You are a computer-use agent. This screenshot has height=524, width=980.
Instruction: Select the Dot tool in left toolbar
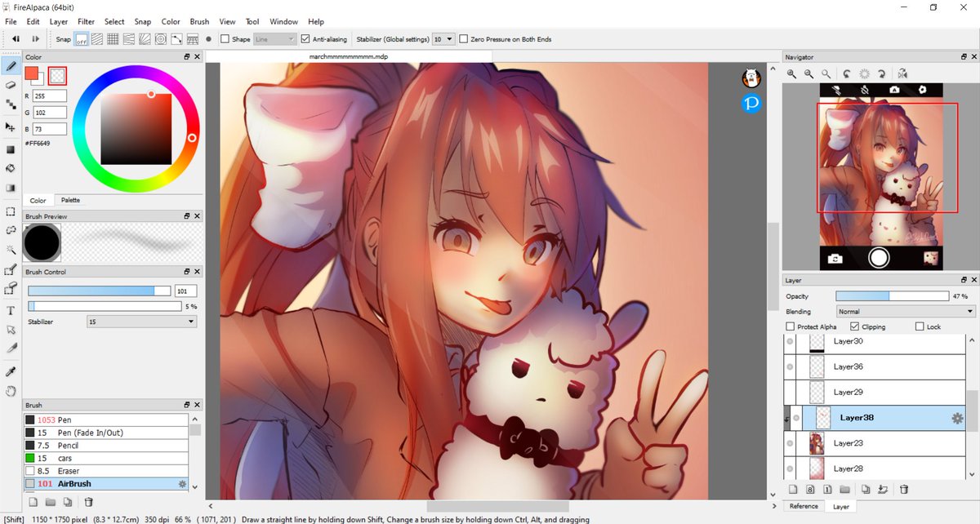11,104
